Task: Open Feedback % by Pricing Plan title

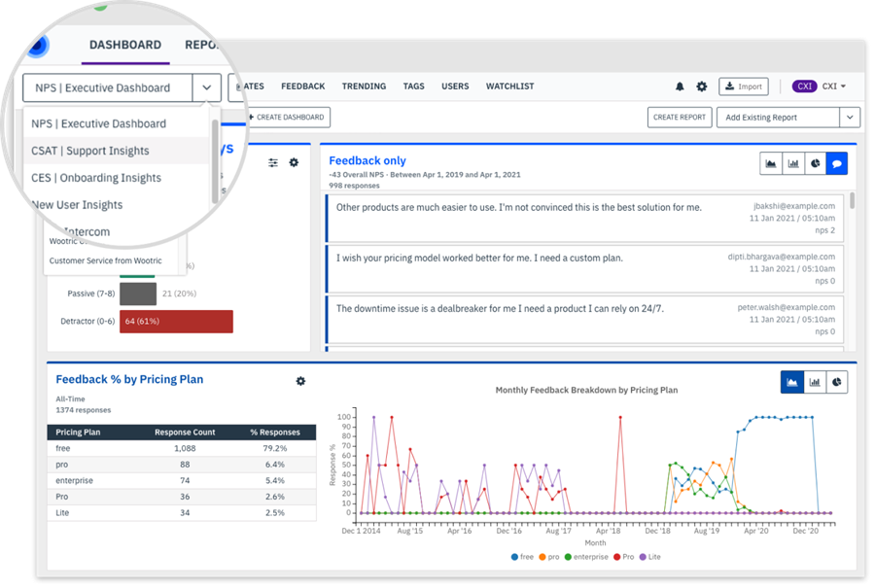Action: 129,379
